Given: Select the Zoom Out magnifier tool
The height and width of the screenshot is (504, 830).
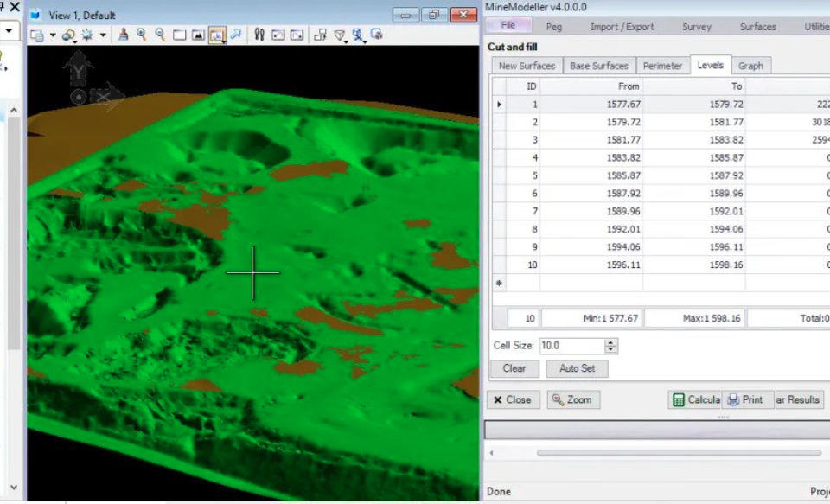Looking at the screenshot, I should [x=160, y=35].
